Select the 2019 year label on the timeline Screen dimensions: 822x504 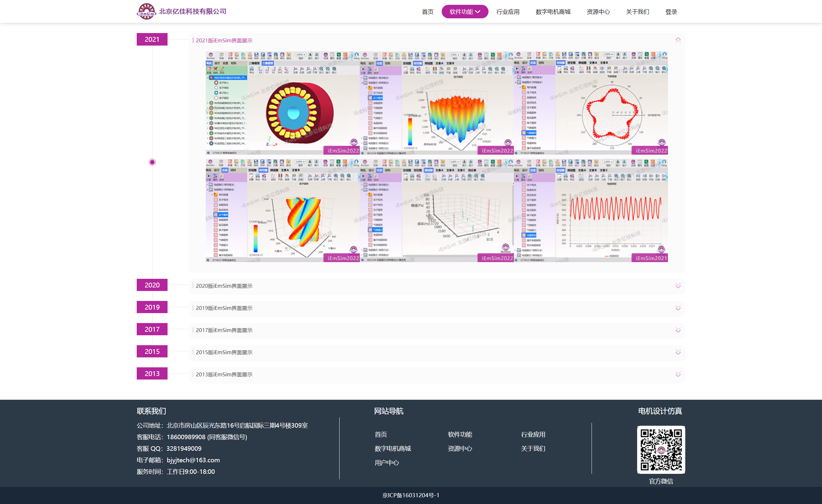152,307
